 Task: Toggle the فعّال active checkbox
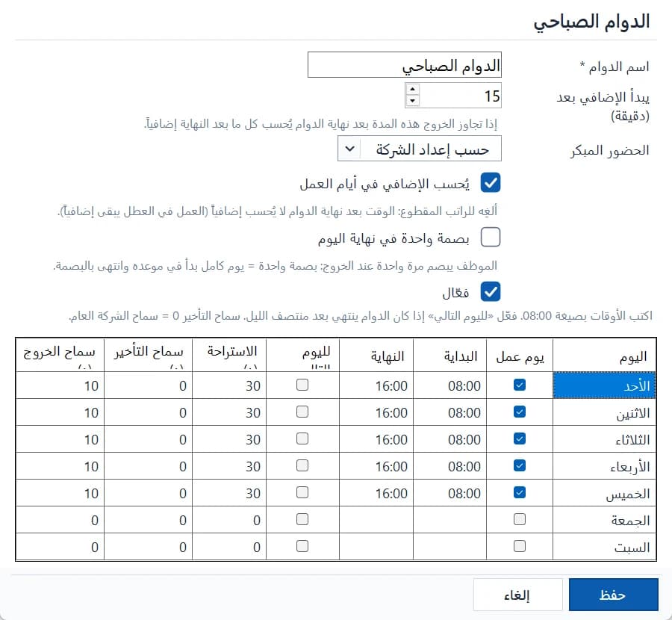pos(491,292)
